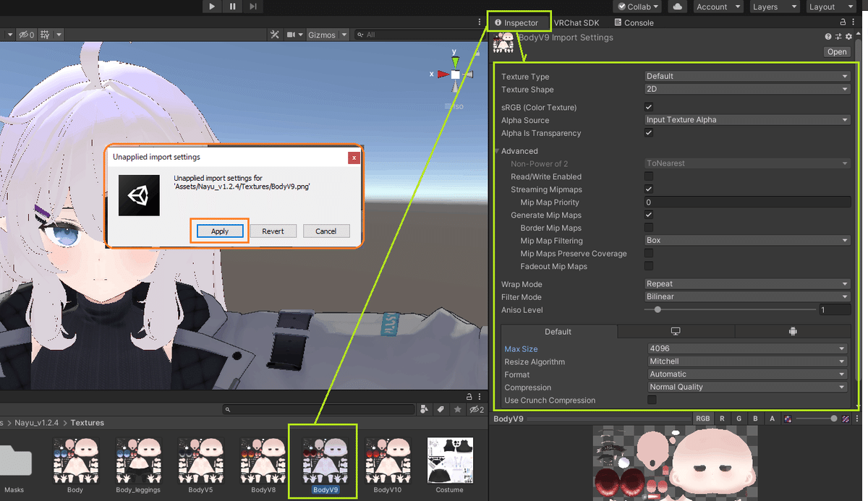Pause the editor with the Pause button
This screenshot has height=501, width=868.
coord(232,7)
